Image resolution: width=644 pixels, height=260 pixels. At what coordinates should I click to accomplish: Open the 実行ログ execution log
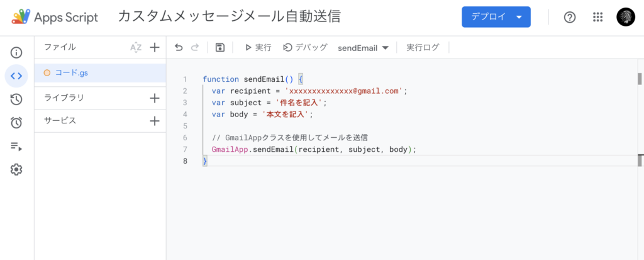coord(423,47)
